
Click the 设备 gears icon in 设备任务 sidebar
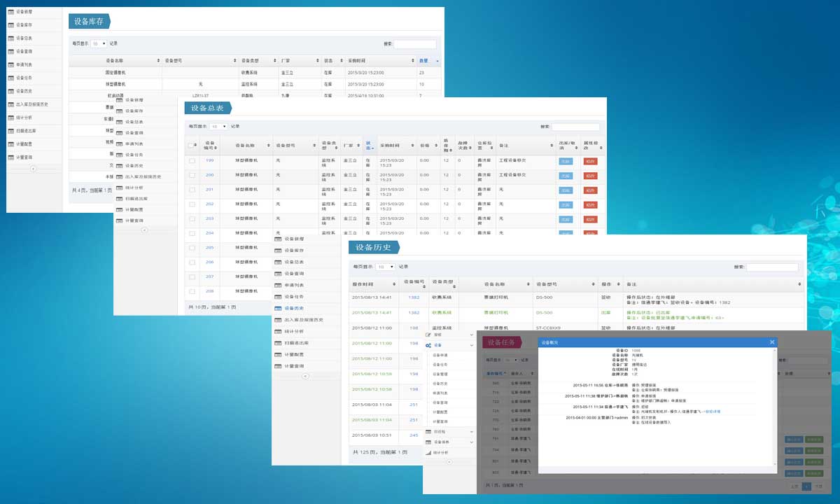pyautogui.click(x=428, y=345)
